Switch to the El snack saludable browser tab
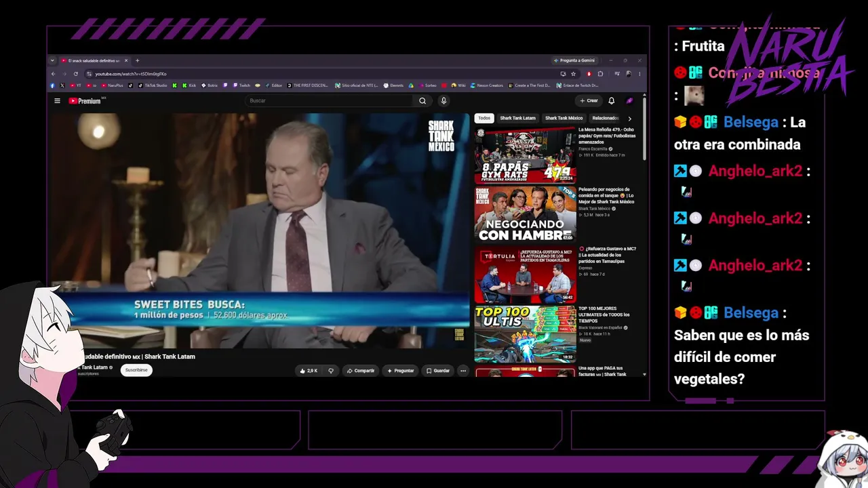This screenshot has height=488, width=868. 93,60
